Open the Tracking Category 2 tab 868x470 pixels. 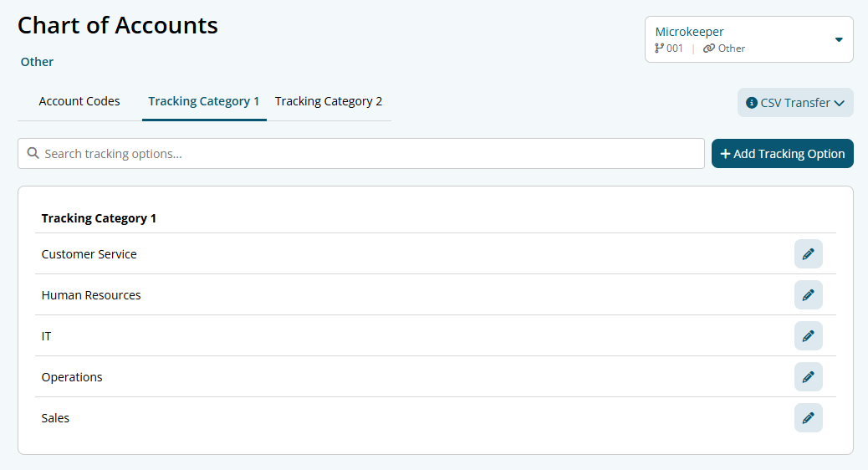pyautogui.click(x=329, y=101)
